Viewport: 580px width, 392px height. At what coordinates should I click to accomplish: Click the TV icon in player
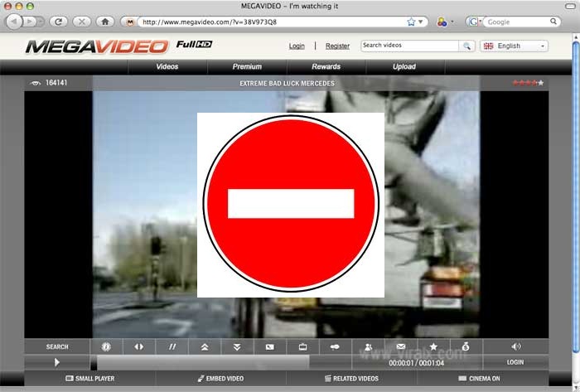[x=303, y=347]
